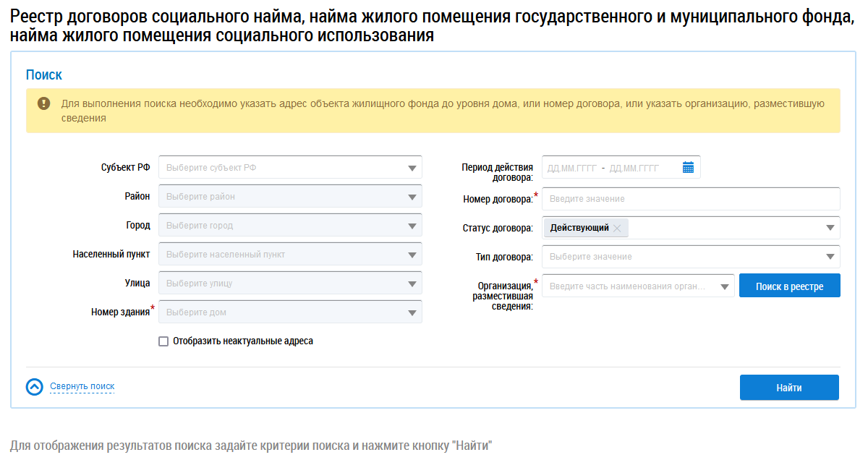Click the collapse search circle arrow icon
Image resolution: width=868 pixels, height=460 pixels.
coord(35,387)
